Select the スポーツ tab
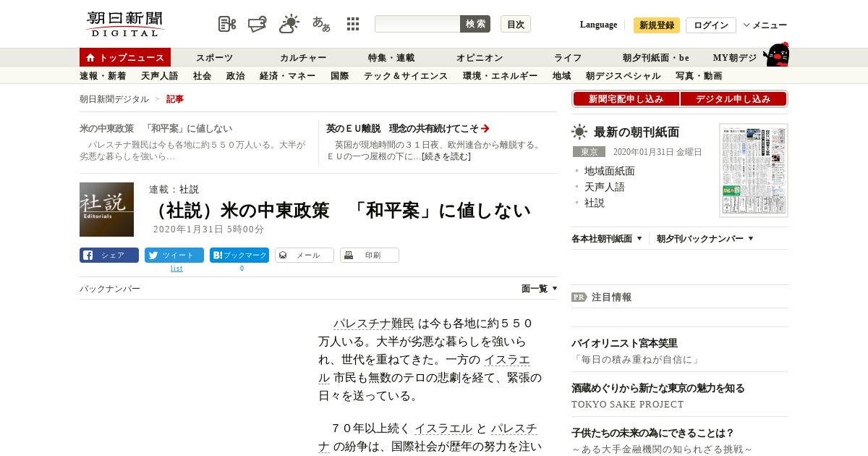The image size is (868, 456). [215, 58]
